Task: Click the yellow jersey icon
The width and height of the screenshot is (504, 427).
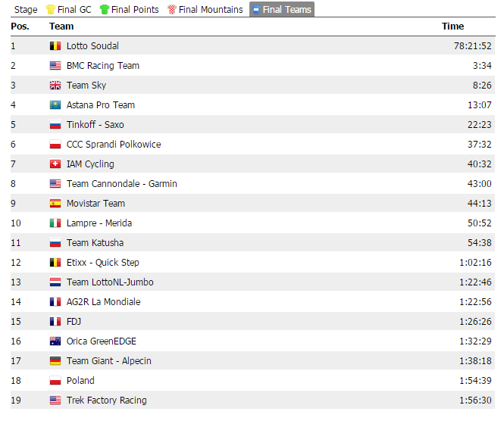Action: (x=51, y=10)
